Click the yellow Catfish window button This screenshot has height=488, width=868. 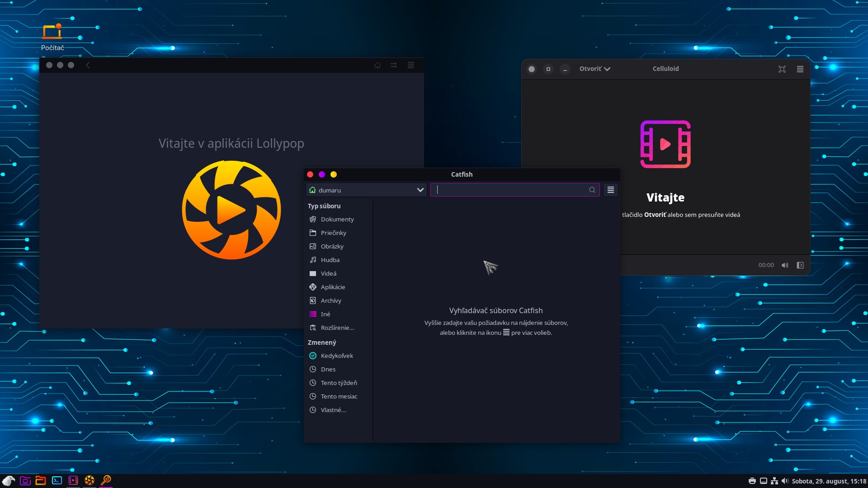[x=334, y=174]
